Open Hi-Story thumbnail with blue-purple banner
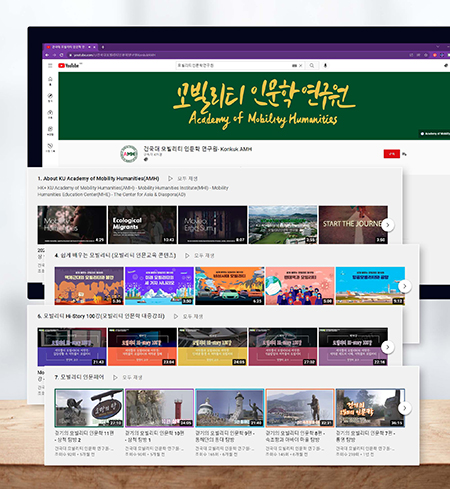This screenshot has width=450, height=489. [x=72, y=347]
